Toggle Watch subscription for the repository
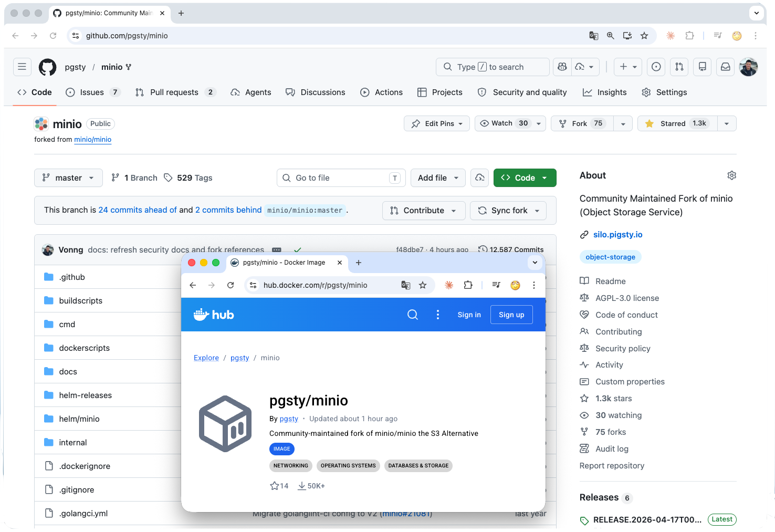 click(x=504, y=123)
